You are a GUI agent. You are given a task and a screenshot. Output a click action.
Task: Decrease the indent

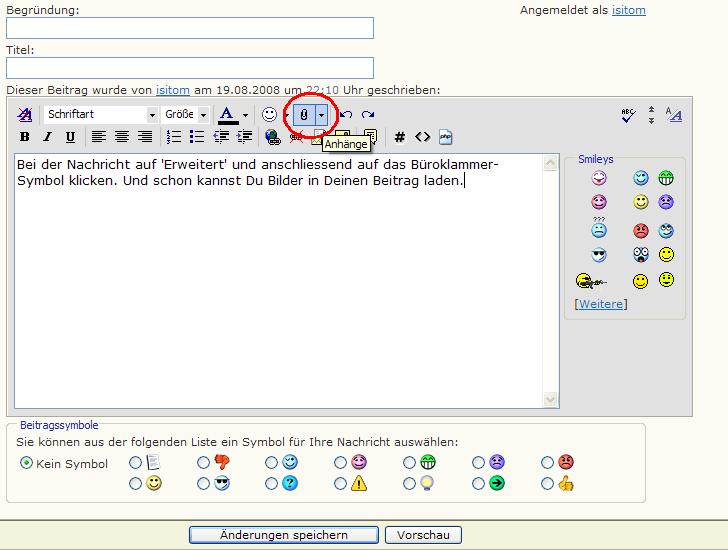(221, 137)
